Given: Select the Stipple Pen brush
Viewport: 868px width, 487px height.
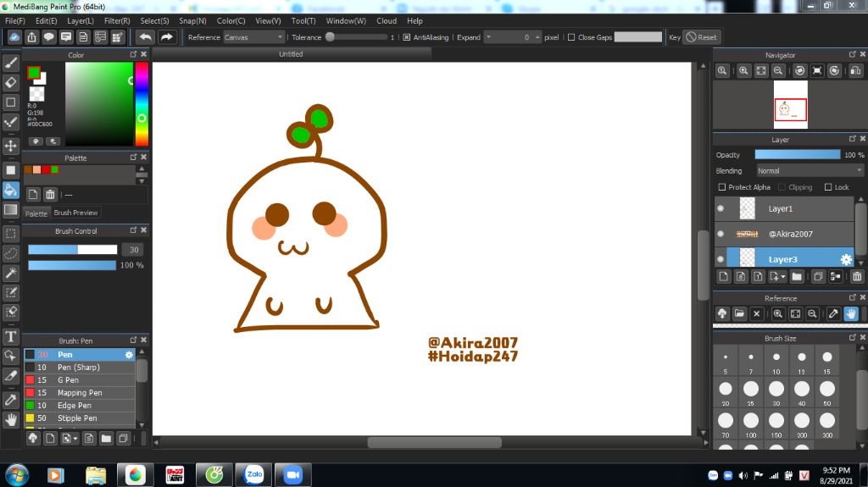Looking at the screenshot, I should [x=80, y=418].
